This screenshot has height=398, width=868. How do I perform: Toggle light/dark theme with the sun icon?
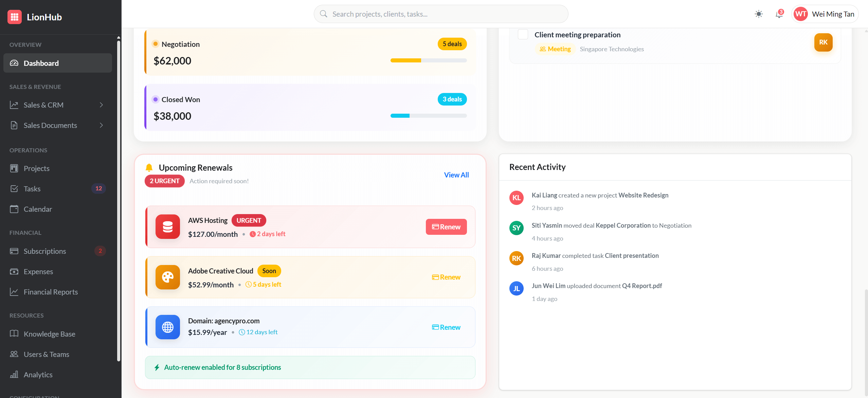click(758, 14)
